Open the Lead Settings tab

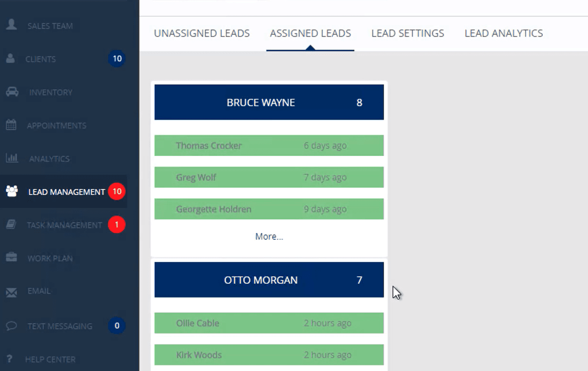tap(407, 33)
